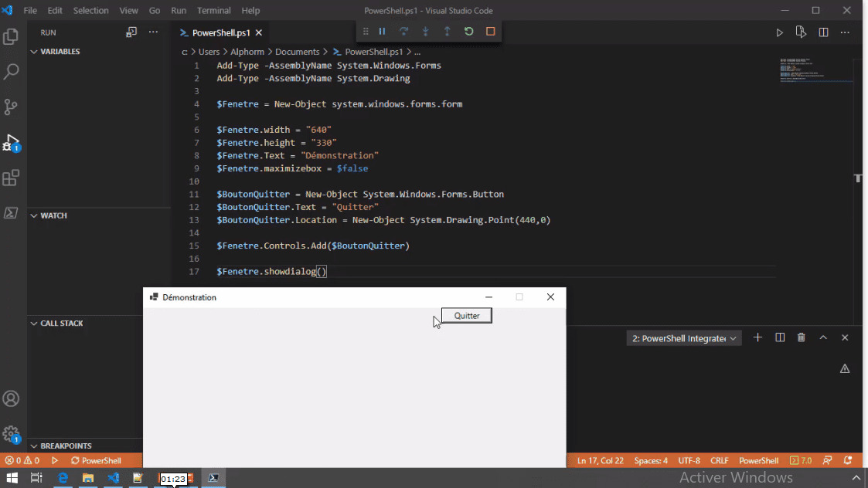Pause the debug session
Viewport: 868px width, 488px height.
click(382, 32)
